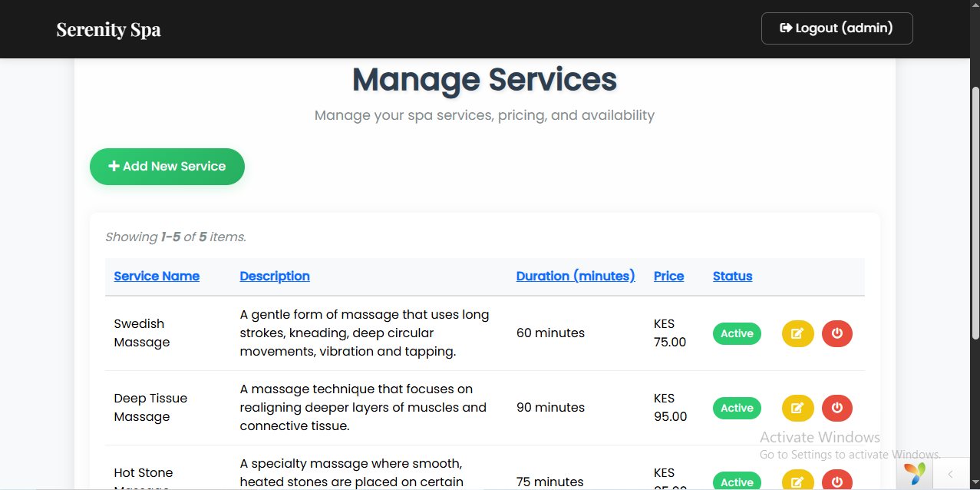Click Add New Service button
The image size is (980, 490).
(167, 167)
